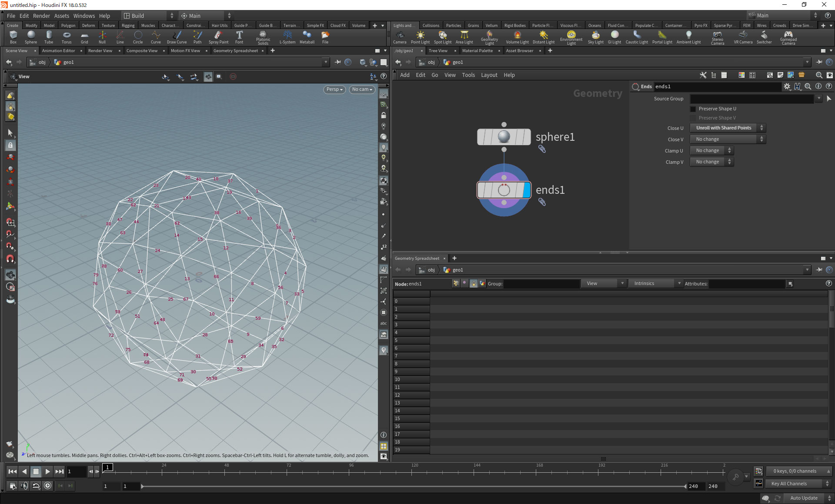Screen dimensions: 835x504
Task: Toggle pin on the Scene View path bar
Action: point(338,62)
